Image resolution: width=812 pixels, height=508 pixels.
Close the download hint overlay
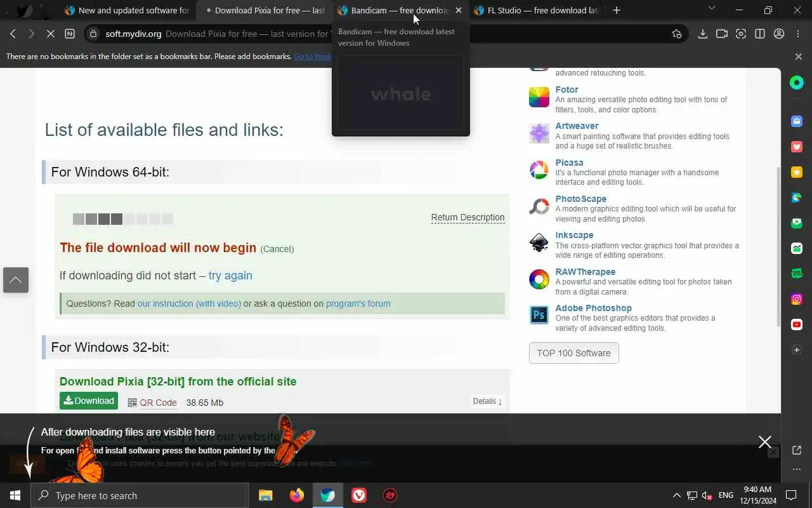pyautogui.click(x=765, y=442)
